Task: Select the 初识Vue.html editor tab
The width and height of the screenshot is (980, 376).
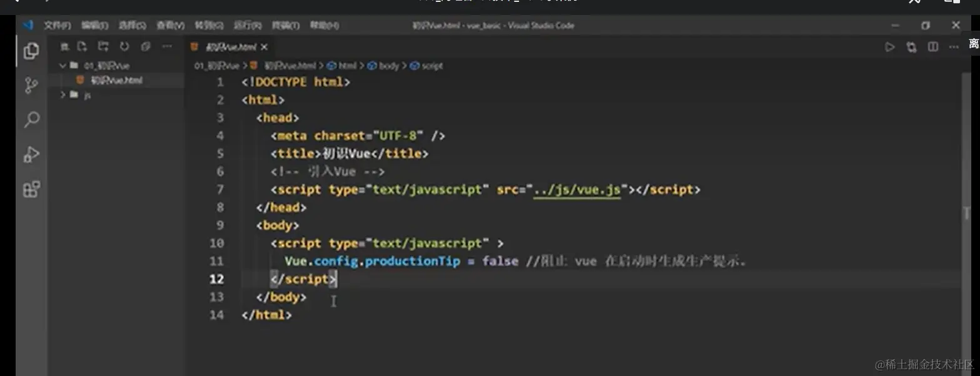Action: click(x=230, y=48)
